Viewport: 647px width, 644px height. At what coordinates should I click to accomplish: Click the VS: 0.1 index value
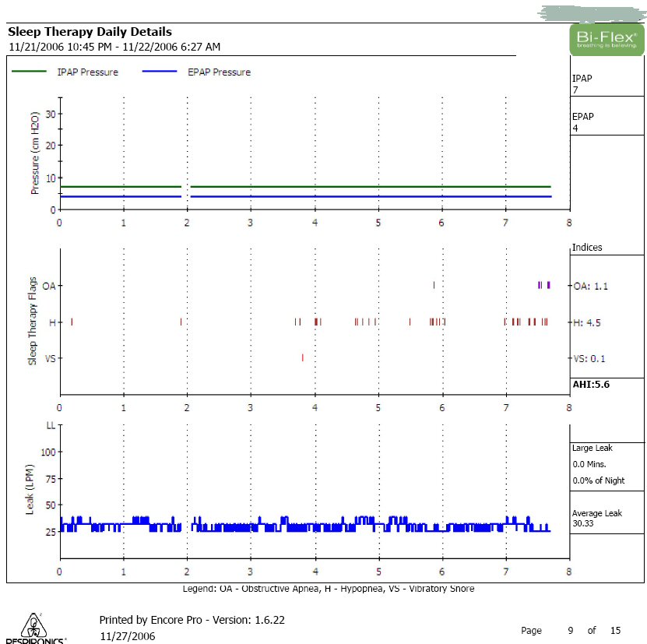click(589, 359)
